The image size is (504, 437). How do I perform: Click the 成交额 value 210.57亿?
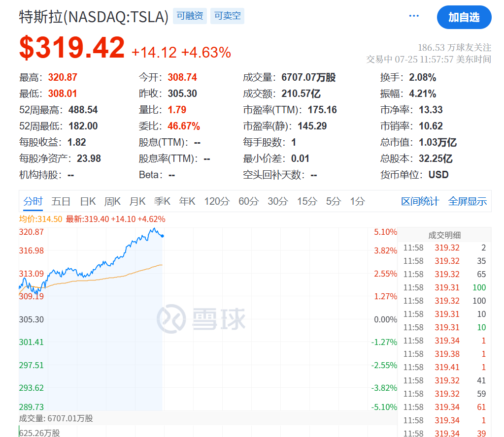(x=301, y=94)
